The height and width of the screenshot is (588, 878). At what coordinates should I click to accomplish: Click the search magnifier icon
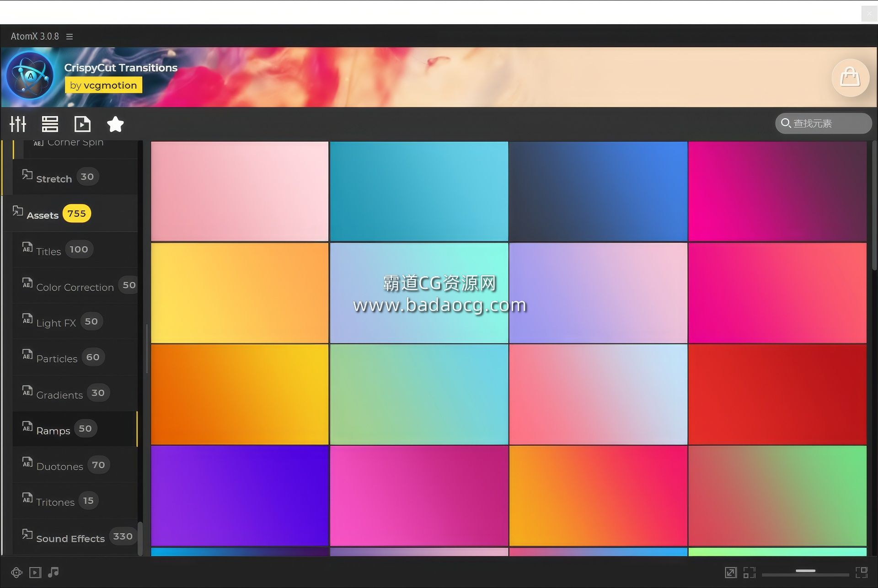786,123
